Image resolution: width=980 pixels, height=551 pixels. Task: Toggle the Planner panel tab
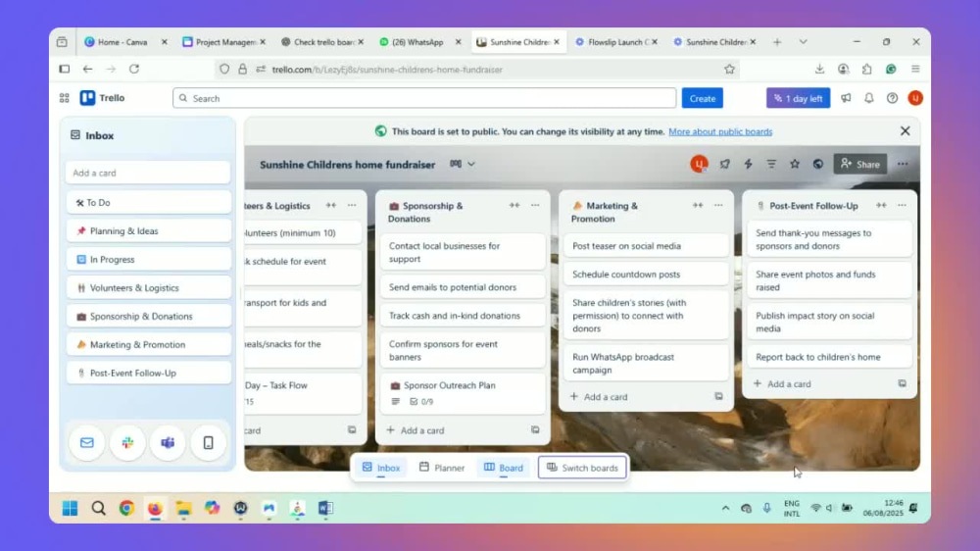442,468
